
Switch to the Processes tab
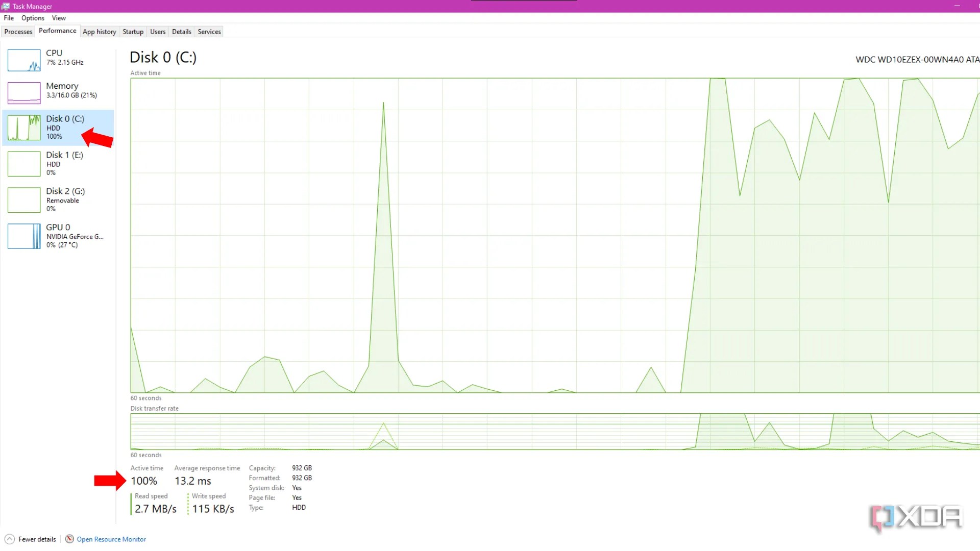click(x=18, y=32)
